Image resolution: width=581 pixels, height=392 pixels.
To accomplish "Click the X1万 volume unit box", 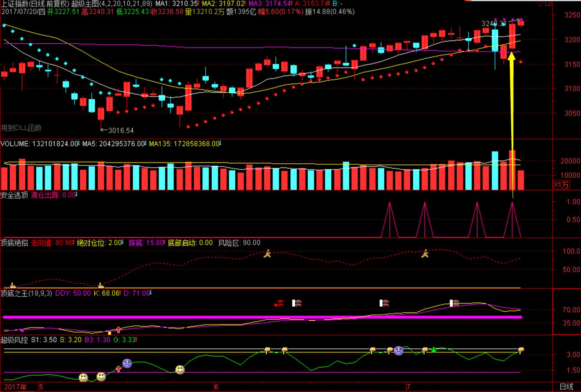I will [561, 185].
